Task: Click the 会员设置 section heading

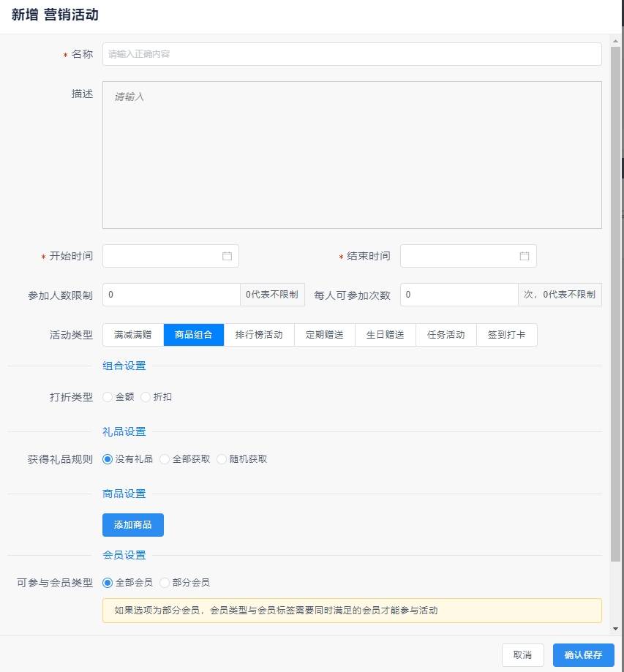Action: tap(124, 556)
